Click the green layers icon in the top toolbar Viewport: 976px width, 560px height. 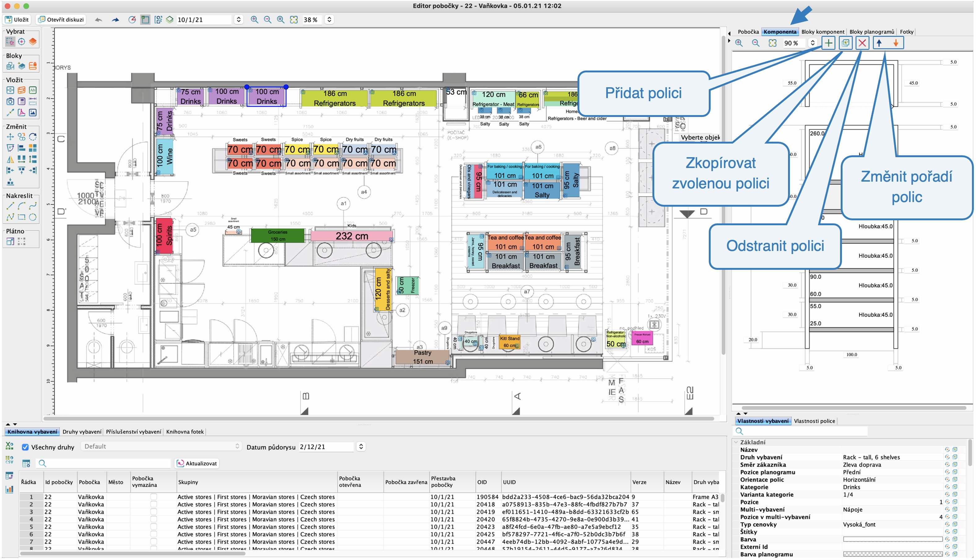pos(170,19)
